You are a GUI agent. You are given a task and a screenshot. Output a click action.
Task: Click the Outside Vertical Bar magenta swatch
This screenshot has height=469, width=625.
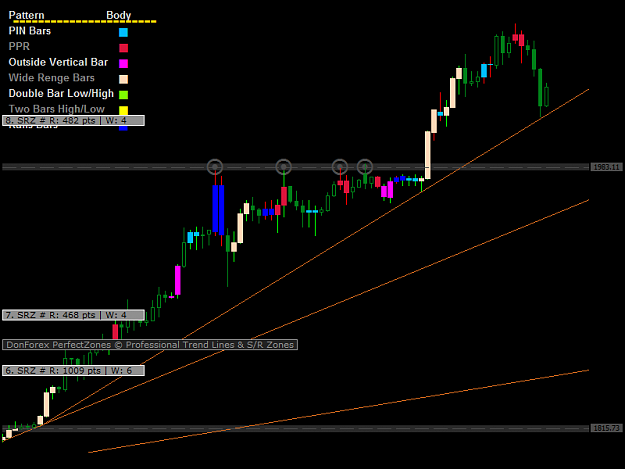(123, 63)
